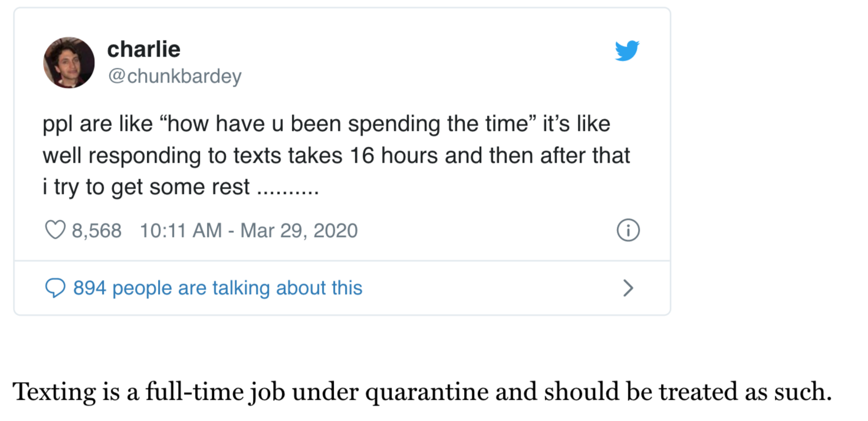The height and width of the screenshot is (421, 868).
Task: Open the tweet info icon
Action: click(627, 231)
